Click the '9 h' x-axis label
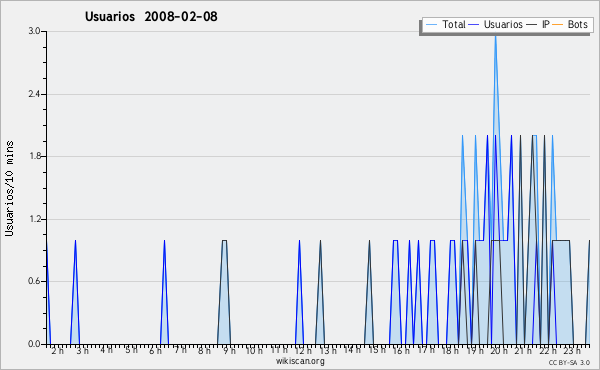This screenshot has height=370, width=600. (x=229, y=351)
